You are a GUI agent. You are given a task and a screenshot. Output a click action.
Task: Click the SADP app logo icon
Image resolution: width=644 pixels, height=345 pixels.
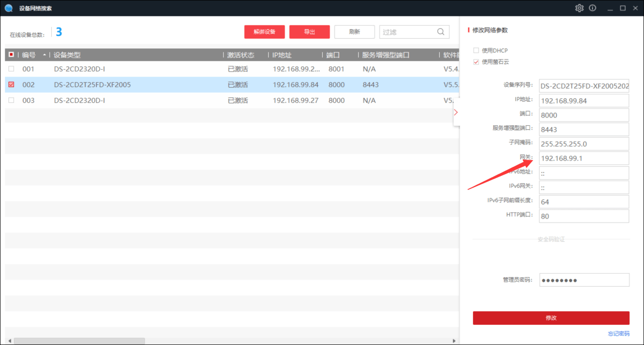click(8, 8)
